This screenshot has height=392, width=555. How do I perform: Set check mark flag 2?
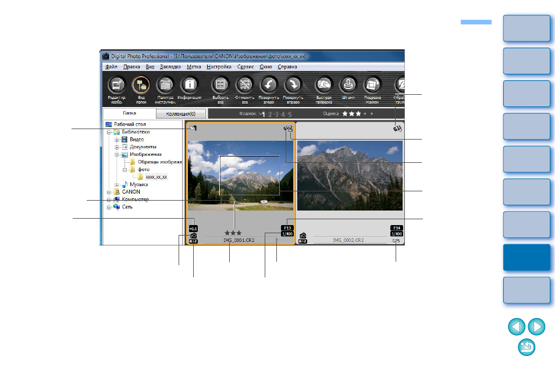point(270,114)
